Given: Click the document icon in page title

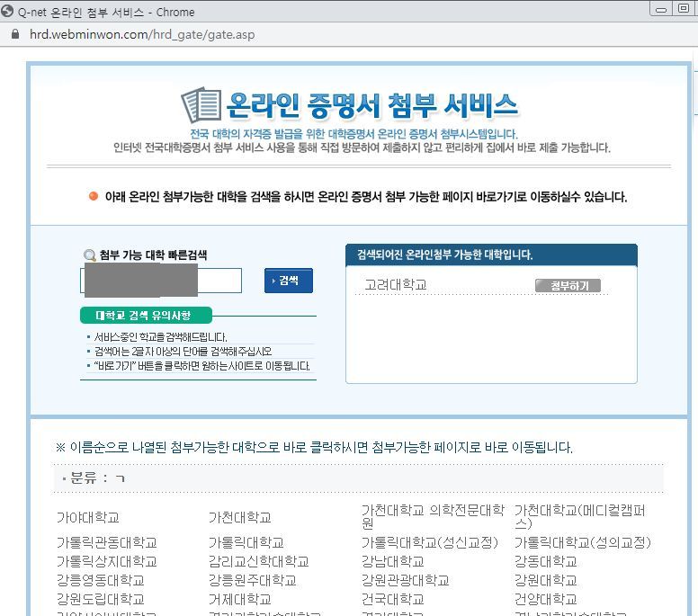Looking at the screenshot, I should [201, 105].
